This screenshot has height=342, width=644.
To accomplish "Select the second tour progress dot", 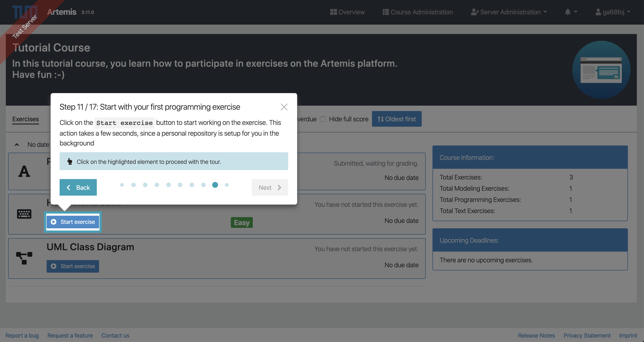I will [134, 185].
